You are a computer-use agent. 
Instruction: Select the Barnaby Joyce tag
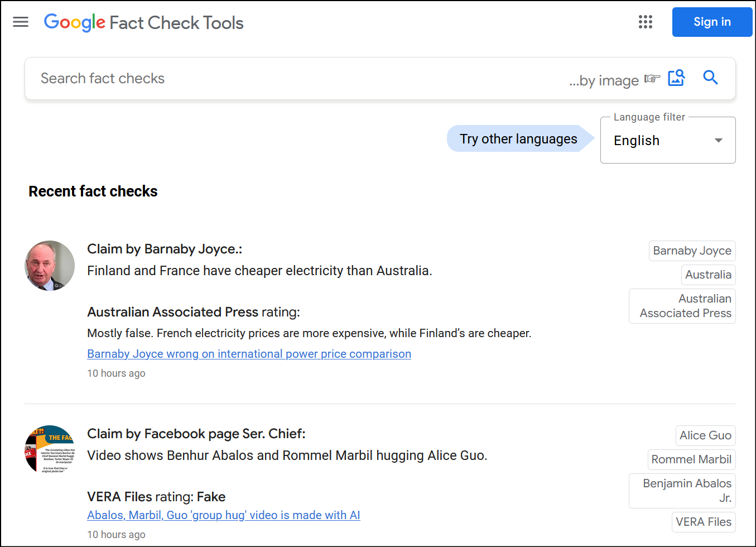tap(692, 251)
